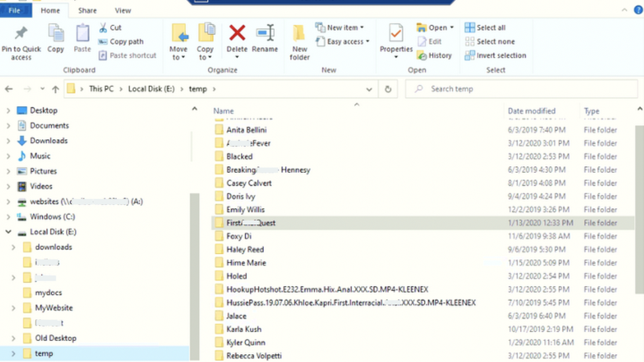This screenshot has width=644, height=362.
Task: Open the History option
Action: click(434, 55)
